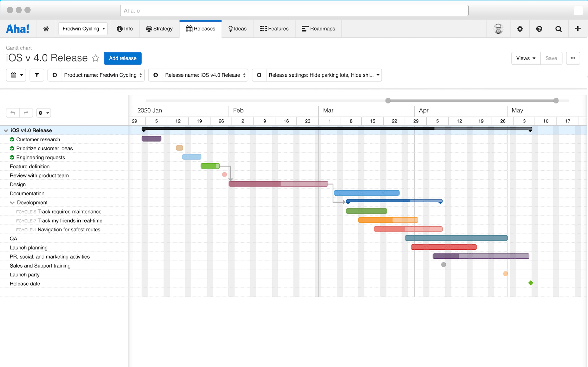
Task: Open the Strategy tab
Action: point(159,29)
